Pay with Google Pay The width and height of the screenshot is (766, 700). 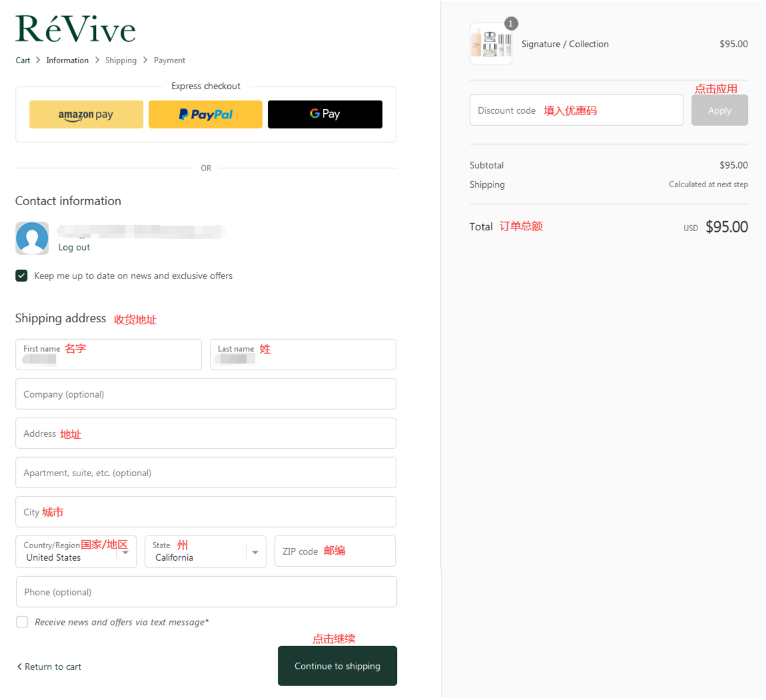pos(325,115)
